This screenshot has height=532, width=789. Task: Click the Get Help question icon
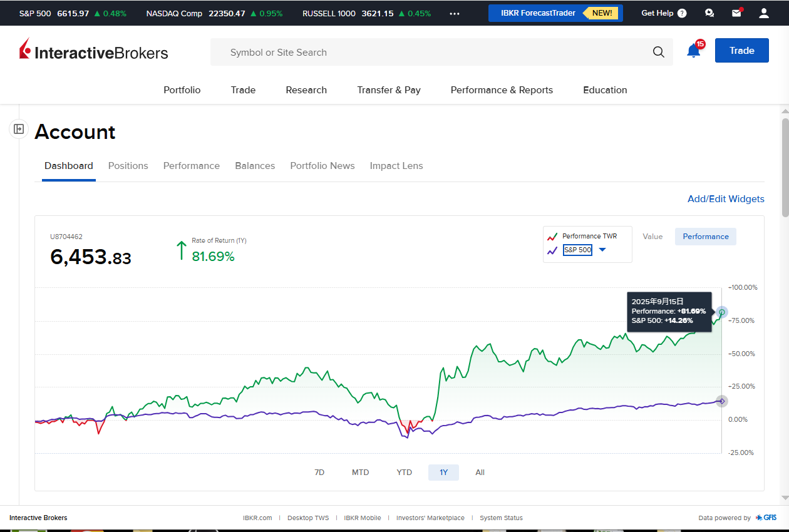pos(682,13)
